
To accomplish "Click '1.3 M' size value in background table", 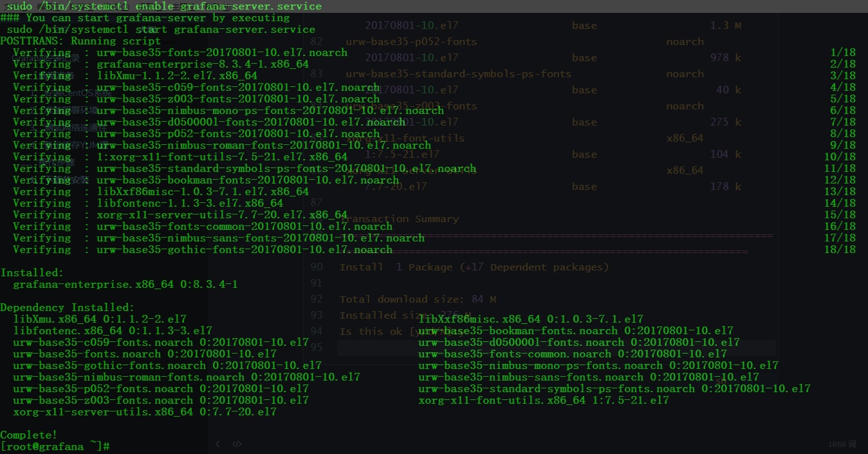I will [x=726, y=26].
